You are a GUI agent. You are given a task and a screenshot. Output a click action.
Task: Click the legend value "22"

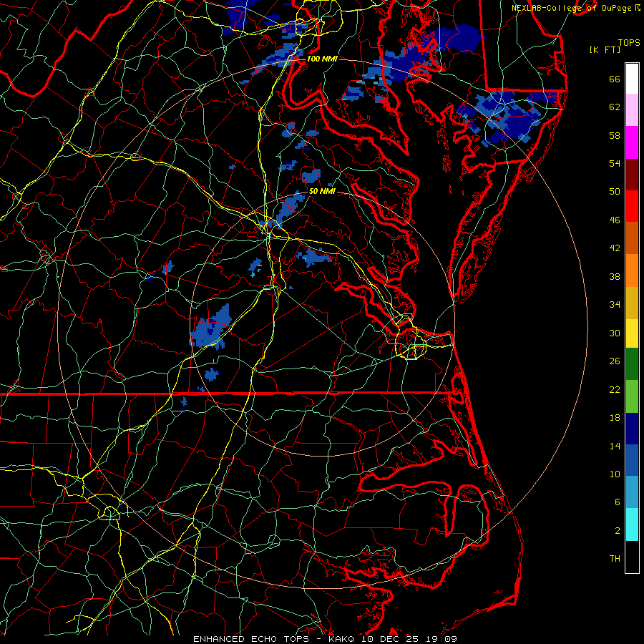(x=615, y=390)
